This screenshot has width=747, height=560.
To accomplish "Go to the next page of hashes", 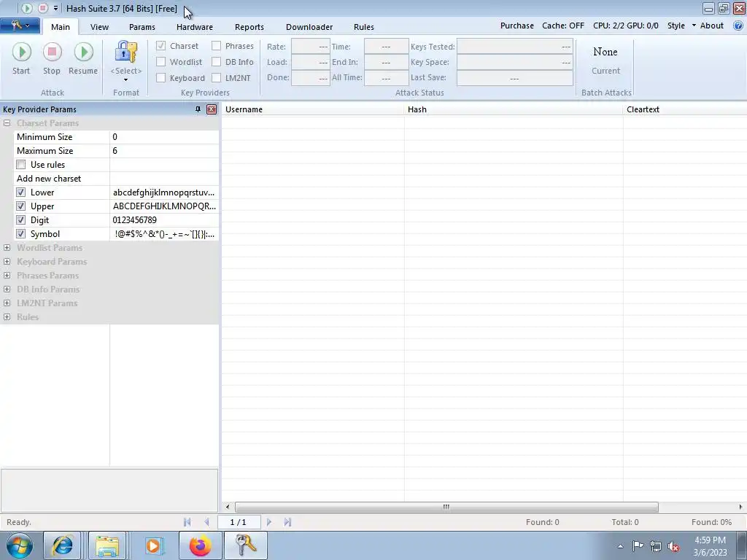I will pyautogui.click(x=268, y=522).
